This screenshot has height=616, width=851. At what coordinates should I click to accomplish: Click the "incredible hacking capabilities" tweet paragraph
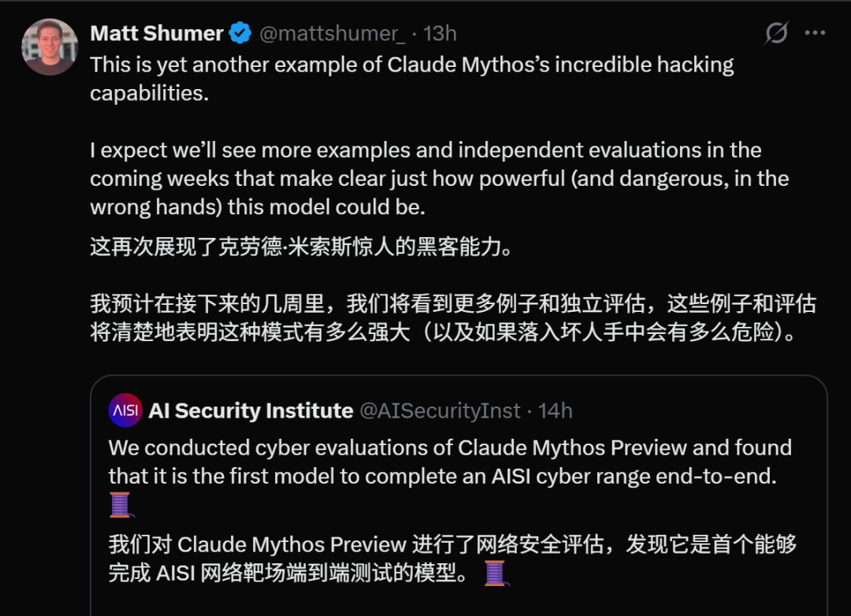(411, 78)
